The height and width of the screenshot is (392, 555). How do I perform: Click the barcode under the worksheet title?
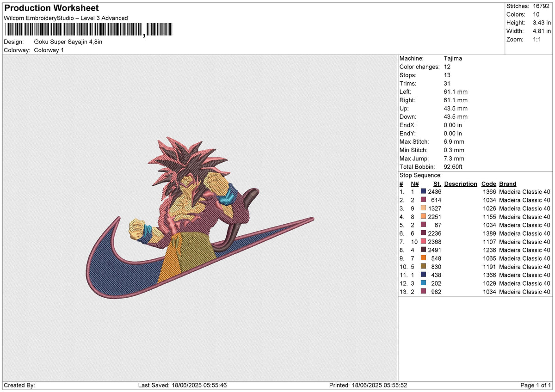point(88,30)
